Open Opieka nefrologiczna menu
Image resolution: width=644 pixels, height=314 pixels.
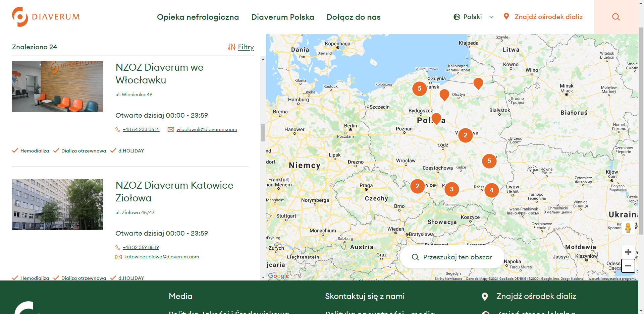pyautogui.click(x=198, y=17)
